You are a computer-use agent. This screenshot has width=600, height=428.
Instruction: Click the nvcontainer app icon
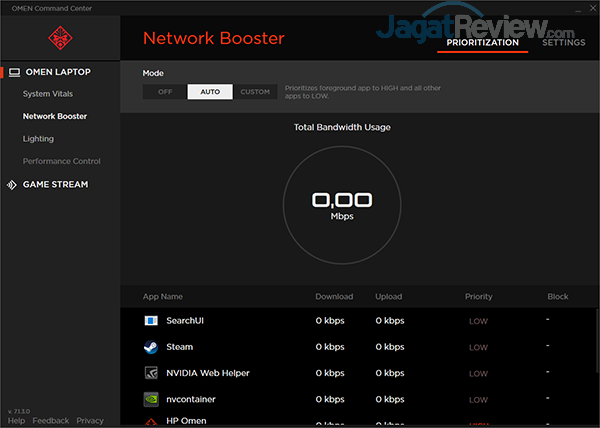(x=151, y=399)
